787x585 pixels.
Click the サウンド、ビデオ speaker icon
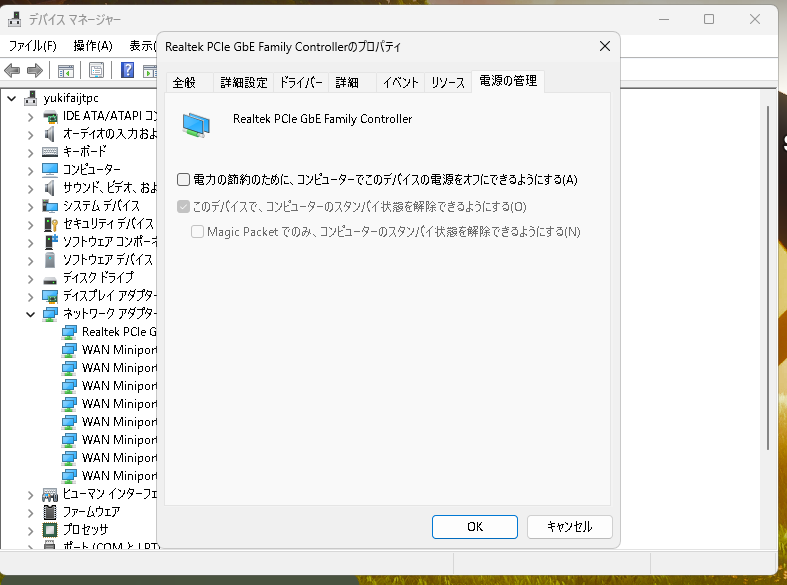49,188
